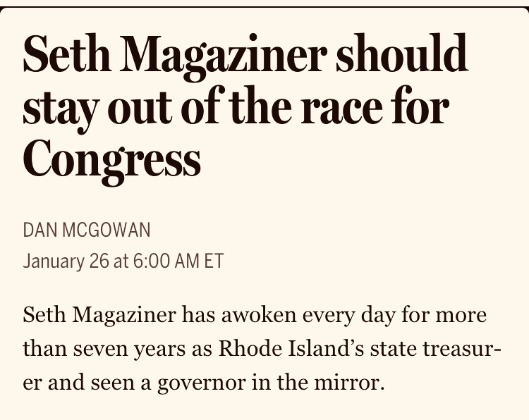Click the word governor in the paragraph
This screenshot has height=420, width=529.
point(202,383)
